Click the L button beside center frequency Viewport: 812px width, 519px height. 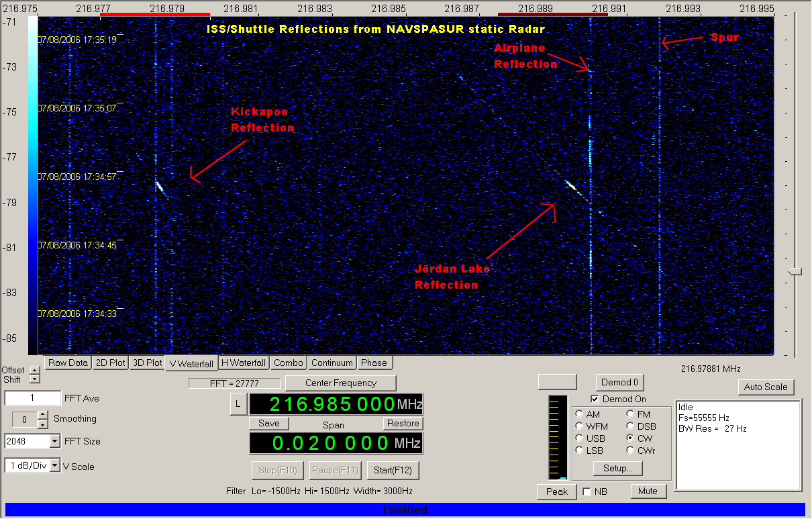tap(238, 404)
